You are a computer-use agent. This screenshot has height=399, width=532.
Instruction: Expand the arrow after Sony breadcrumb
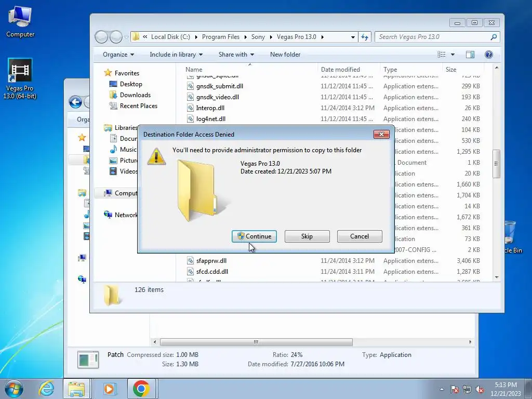271,37
